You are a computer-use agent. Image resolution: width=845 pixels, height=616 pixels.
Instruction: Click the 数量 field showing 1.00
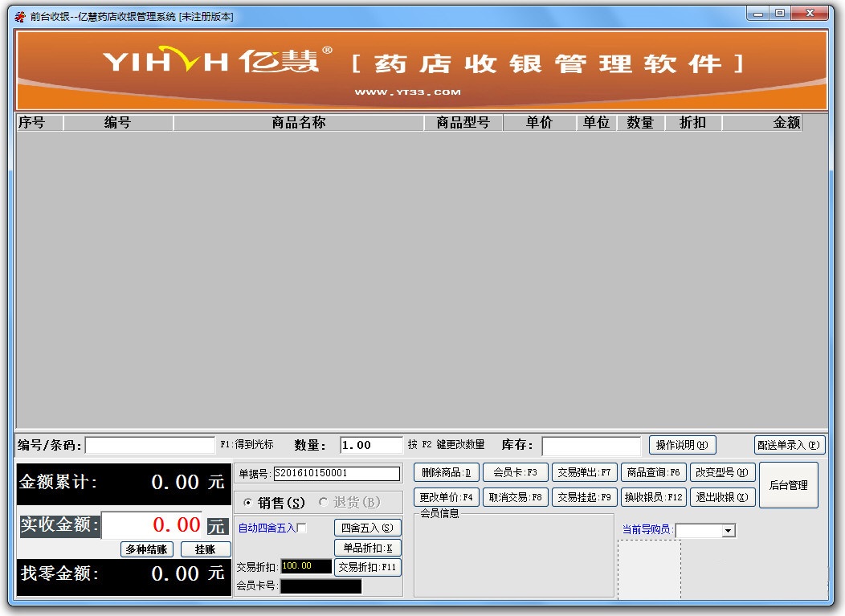pos(371,445)
